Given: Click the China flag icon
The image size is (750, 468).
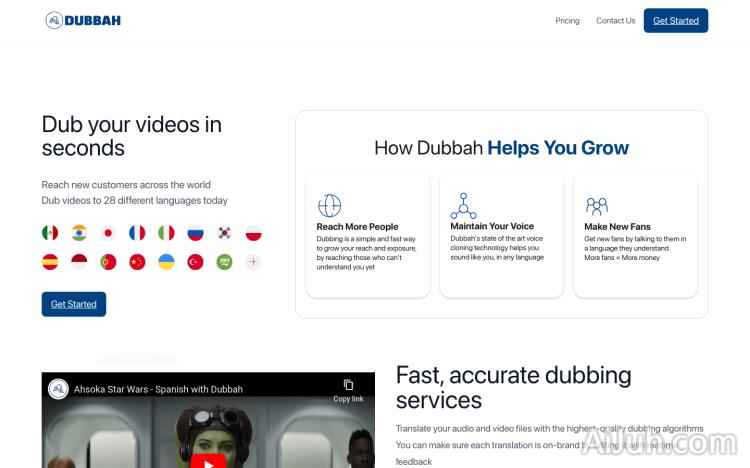Looking at the screenshot, I should [x=137, y=262].
